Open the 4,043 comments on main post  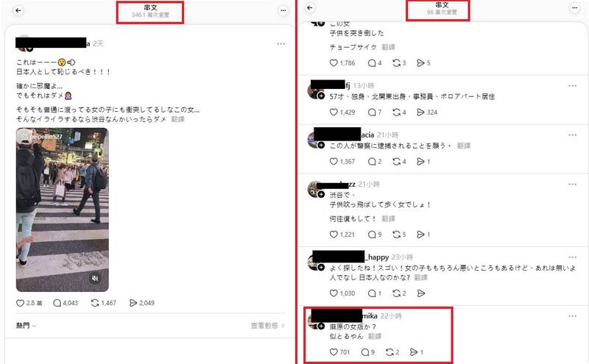(66, 303)
